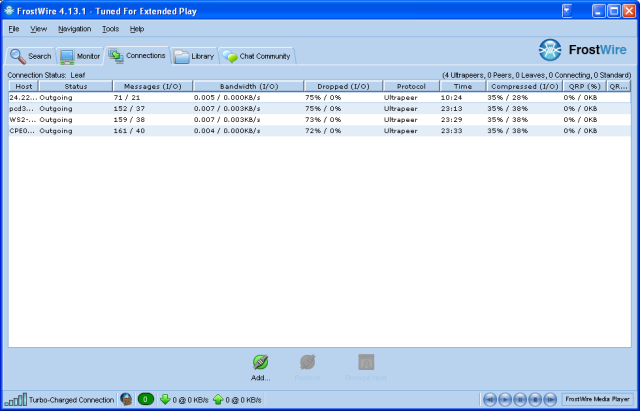The height and width of the screenshot is (411, 640).
Task: Close the FrostWire window
Action: click(629, 11)
